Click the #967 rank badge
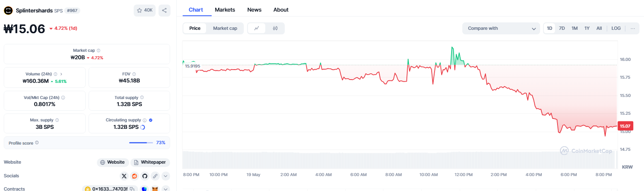Screen dimensions: 644x191 [72, 10]
